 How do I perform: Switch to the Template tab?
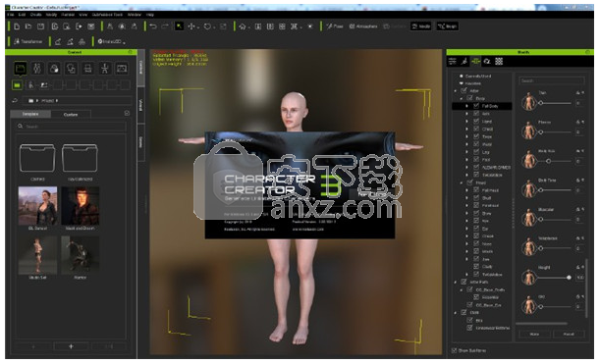(x=30, y=114)
